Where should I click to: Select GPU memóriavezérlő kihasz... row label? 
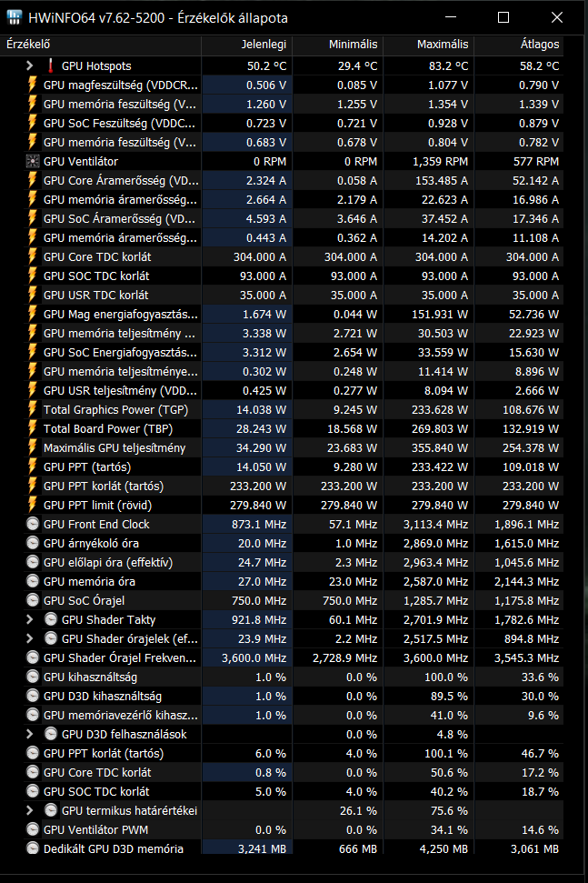[x=120, y=715]
